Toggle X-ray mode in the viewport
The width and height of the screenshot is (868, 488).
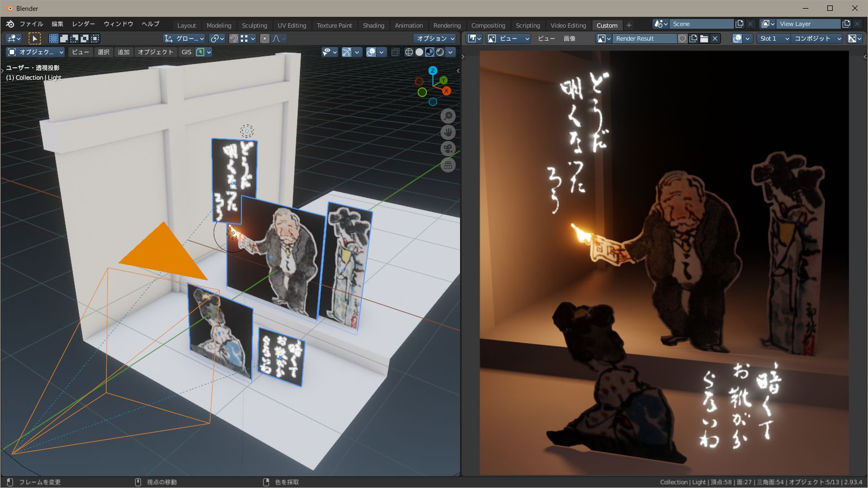(x=395, y=52)
